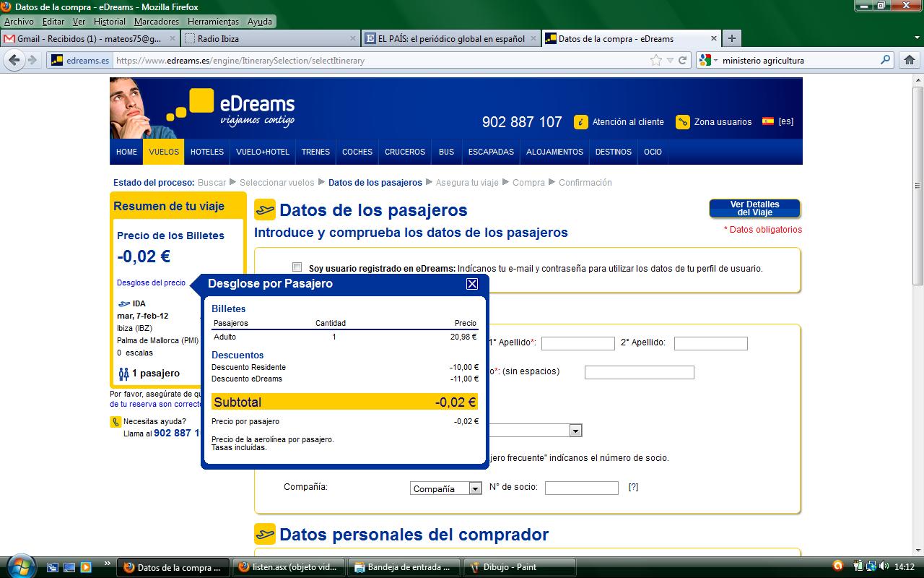
Task: Open the history dropdown arrow in URL bar
Action: [670, 61]
